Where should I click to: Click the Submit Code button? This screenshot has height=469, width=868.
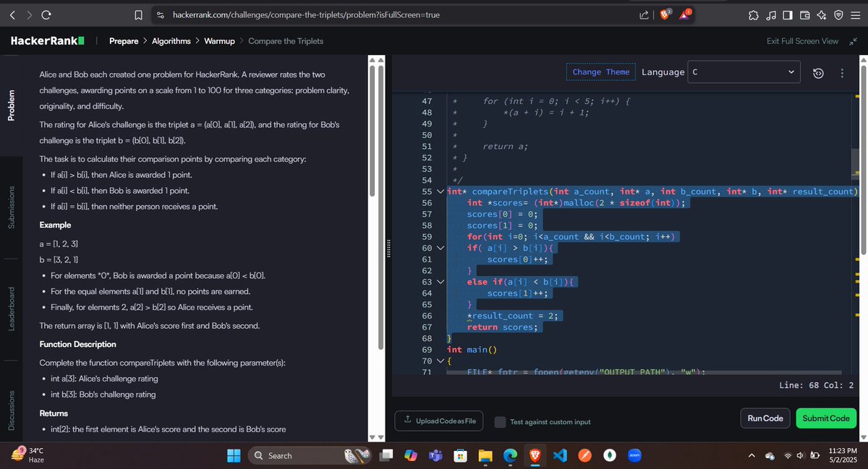point(825,418)
